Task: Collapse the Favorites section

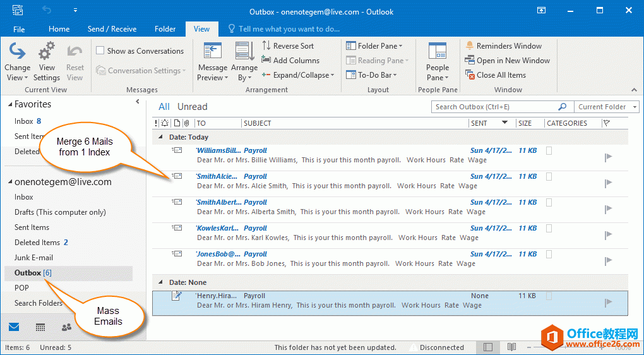Action: click(x=10, y=104)
